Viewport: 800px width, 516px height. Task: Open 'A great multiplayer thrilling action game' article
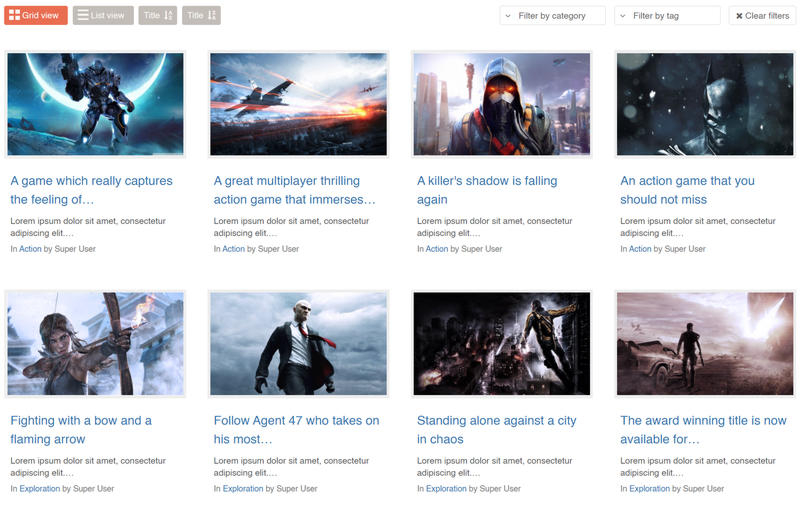[x=294, y=190]
